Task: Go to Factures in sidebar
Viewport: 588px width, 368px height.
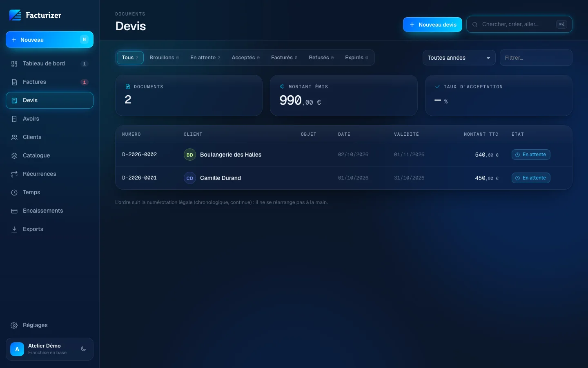Action: point(49,82)
